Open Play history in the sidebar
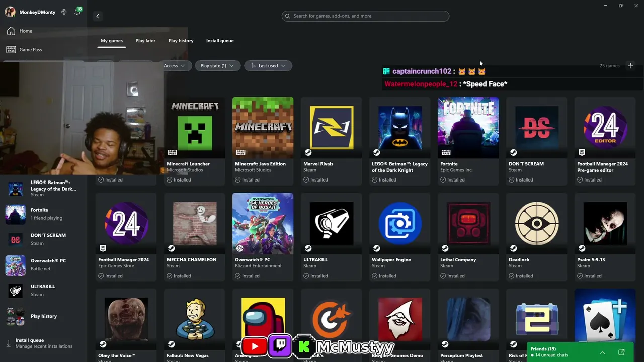The width and height of the screenshot is (644, 362). (x=43, y=316)
